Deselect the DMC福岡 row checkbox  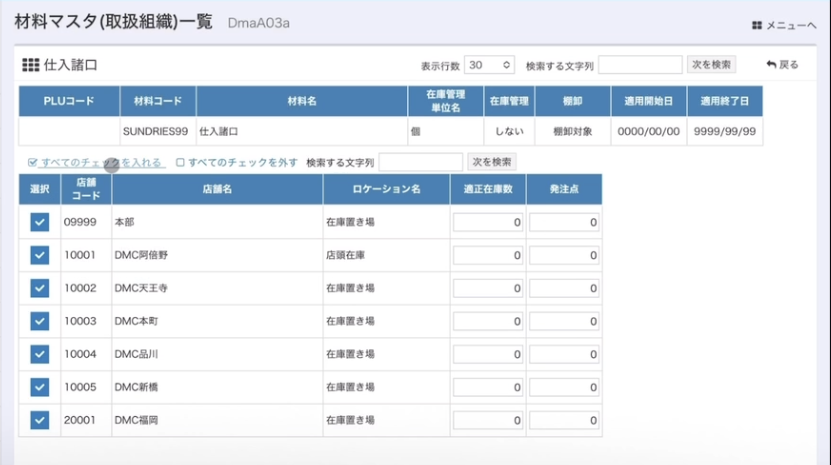(x=39, y=420)
